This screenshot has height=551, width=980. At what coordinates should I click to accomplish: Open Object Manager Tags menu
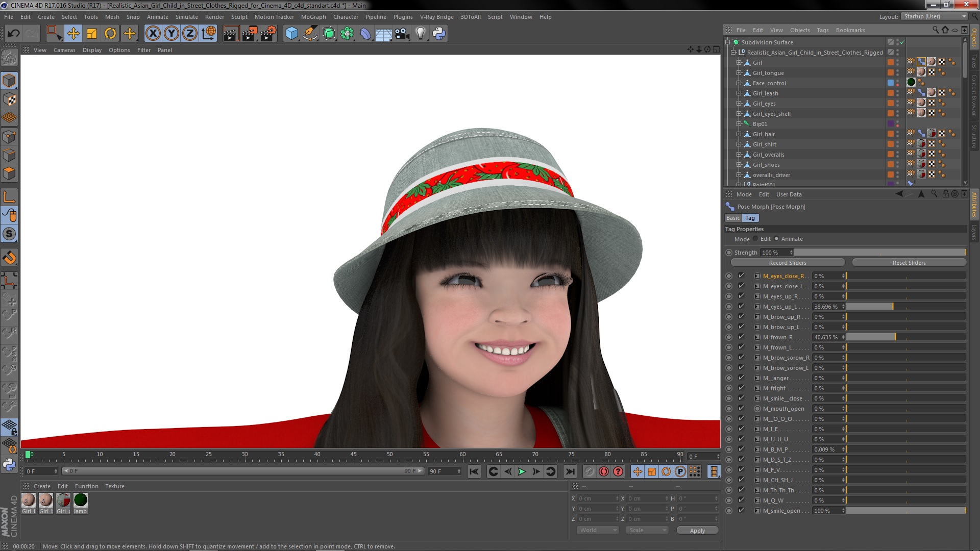(822, 30)
